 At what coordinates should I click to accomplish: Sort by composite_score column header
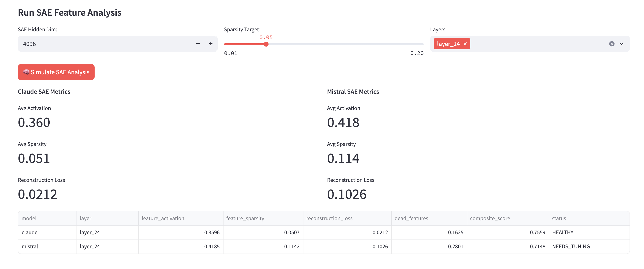click(490, 218)
